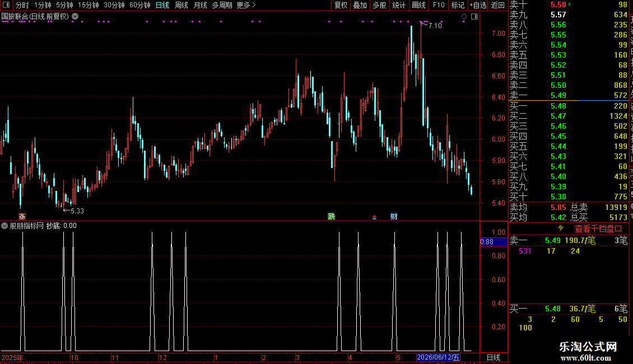Click the 复权 adjustment button

(341, 5)
